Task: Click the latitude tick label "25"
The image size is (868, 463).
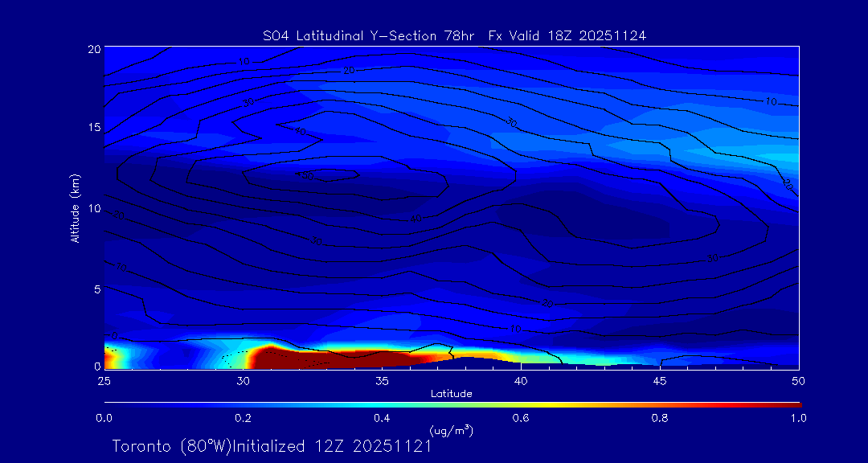Action: [x=104, y=381]
